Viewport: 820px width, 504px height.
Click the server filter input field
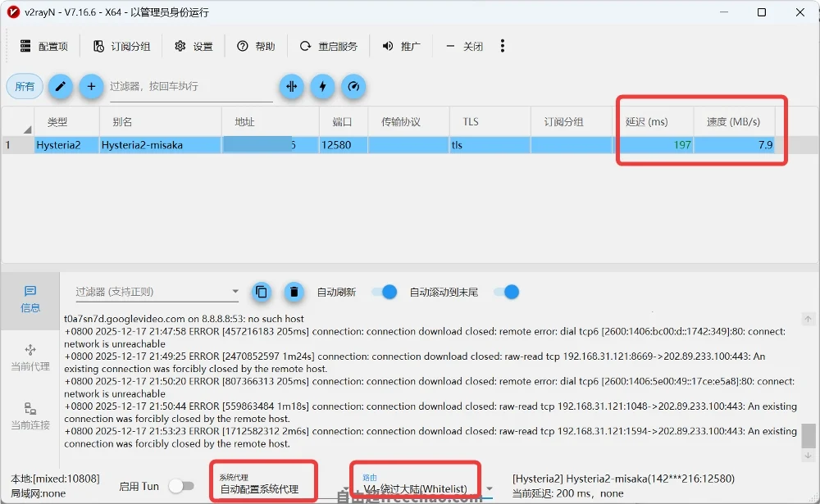190,87
